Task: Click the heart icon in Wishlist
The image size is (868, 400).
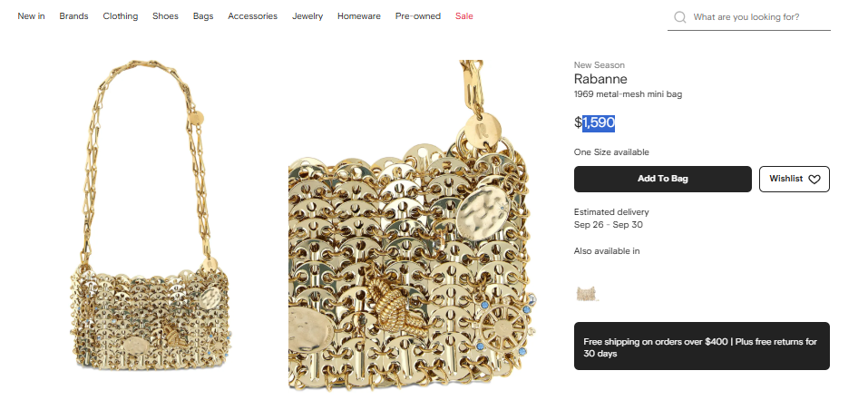Action: click(814, 180)
